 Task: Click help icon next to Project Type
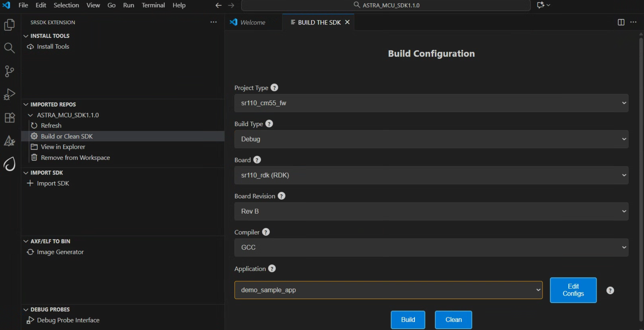point(274,88)
